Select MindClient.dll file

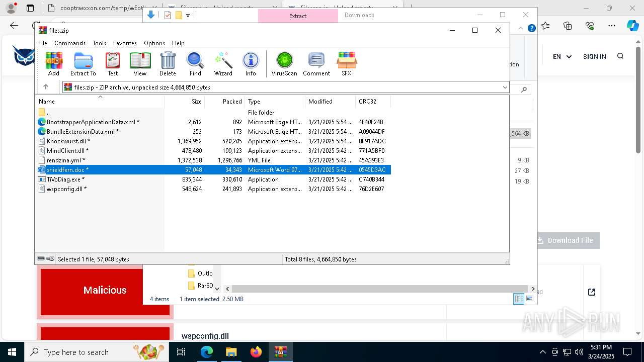[x=213, y=151]
